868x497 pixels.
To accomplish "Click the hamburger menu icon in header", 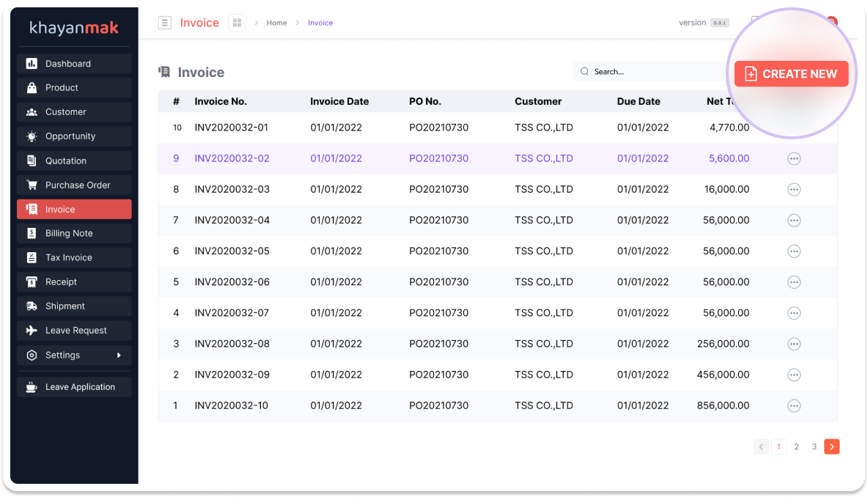I will click(x=165, y=23).
